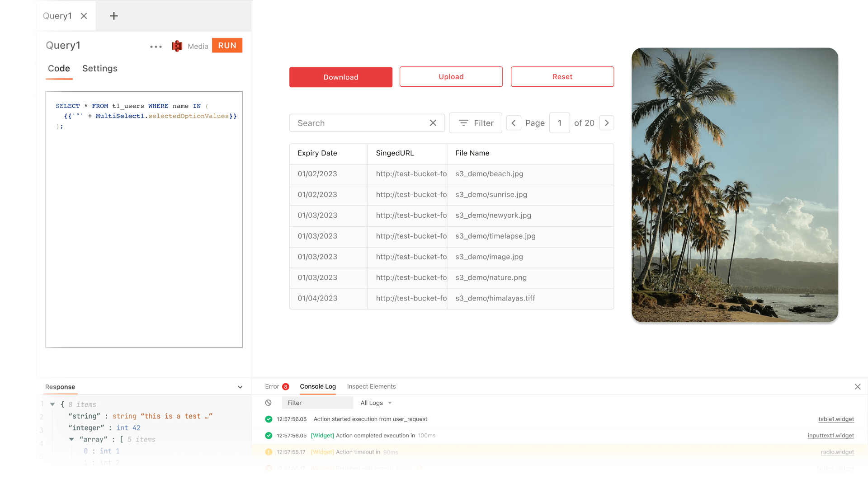Collapse the array node in the response

(x=71, y=439)
